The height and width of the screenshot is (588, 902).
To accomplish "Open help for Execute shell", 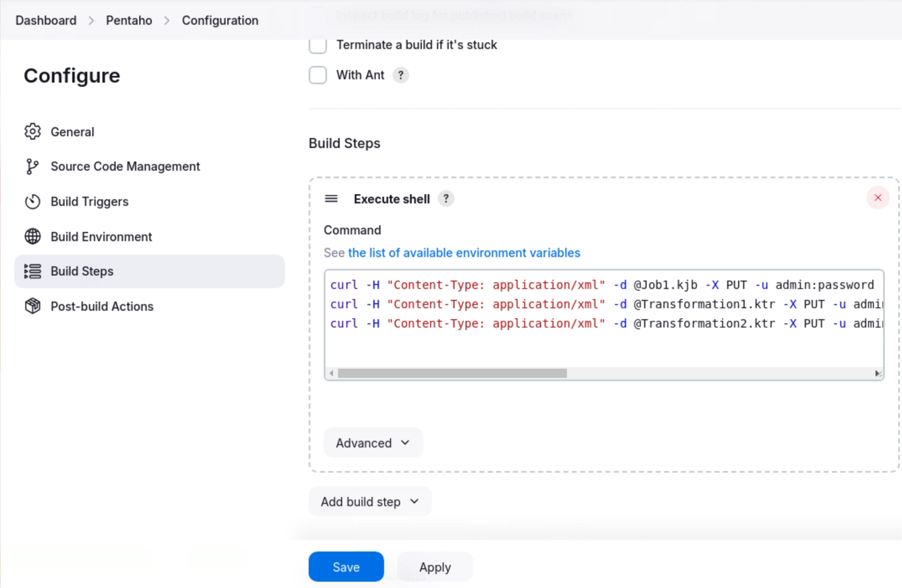I will tap(446, 199).
